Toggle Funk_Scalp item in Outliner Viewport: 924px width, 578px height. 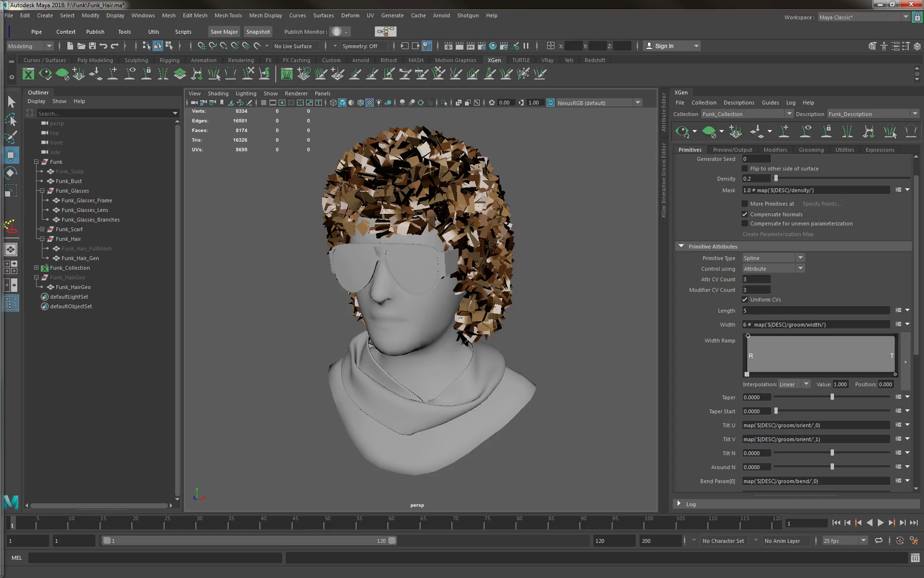click(x=69, y=171)
